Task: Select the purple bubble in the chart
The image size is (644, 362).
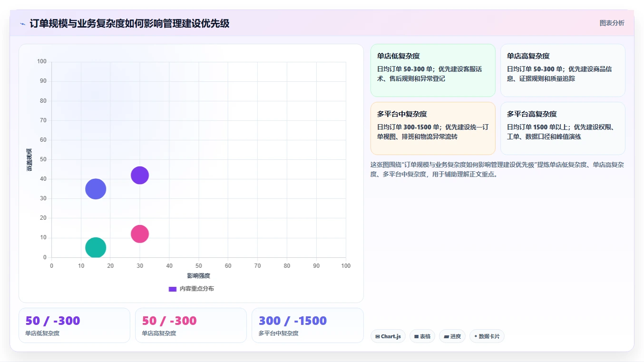Action: pyautogui.click(x=140, y=175)
